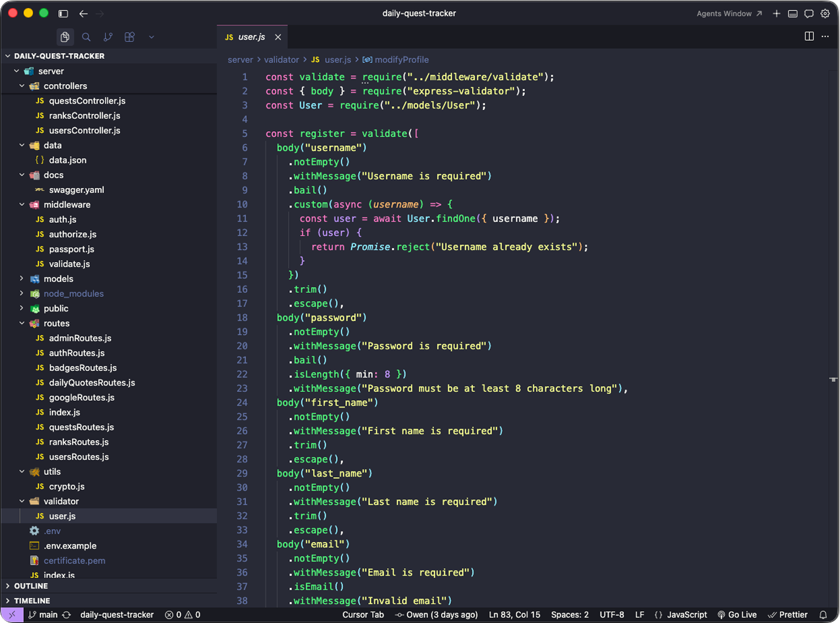The width and height of the screenshot is (840, 623).
Task: Split the editor to the right
Action: pos(809,36)
